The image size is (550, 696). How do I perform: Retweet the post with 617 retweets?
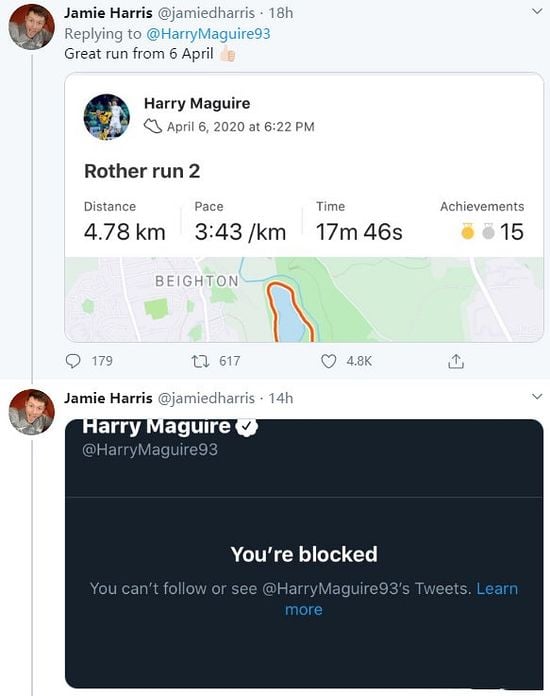(200, 361)
